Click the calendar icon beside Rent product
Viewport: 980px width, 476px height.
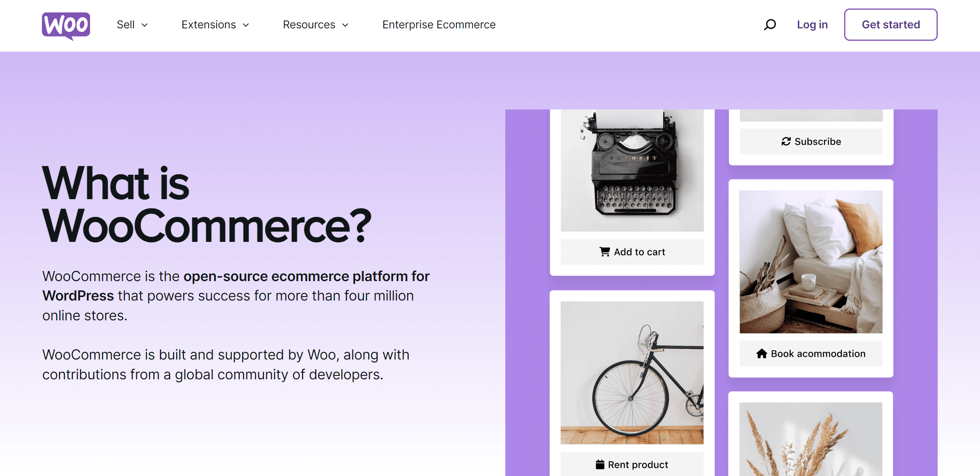[x=600, y=465]
